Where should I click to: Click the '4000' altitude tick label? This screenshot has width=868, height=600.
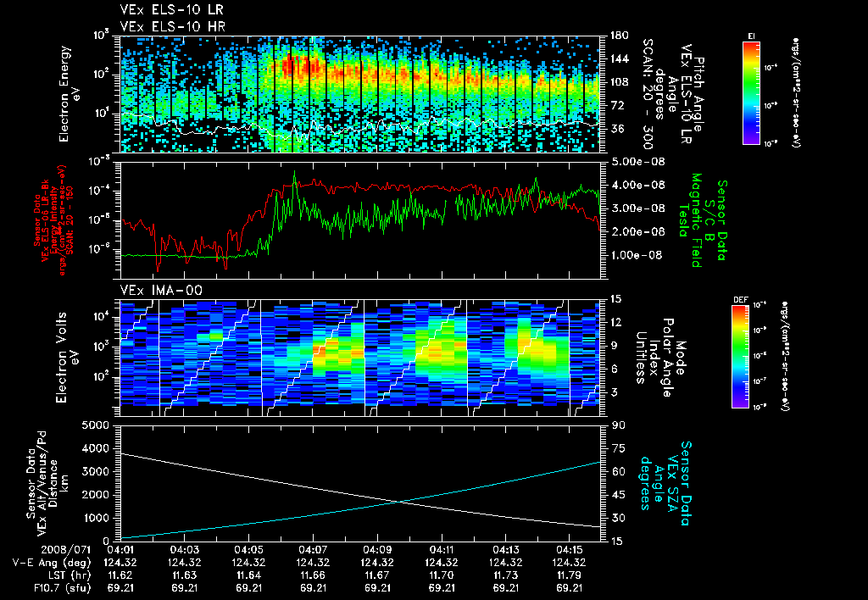coord(95,448)
